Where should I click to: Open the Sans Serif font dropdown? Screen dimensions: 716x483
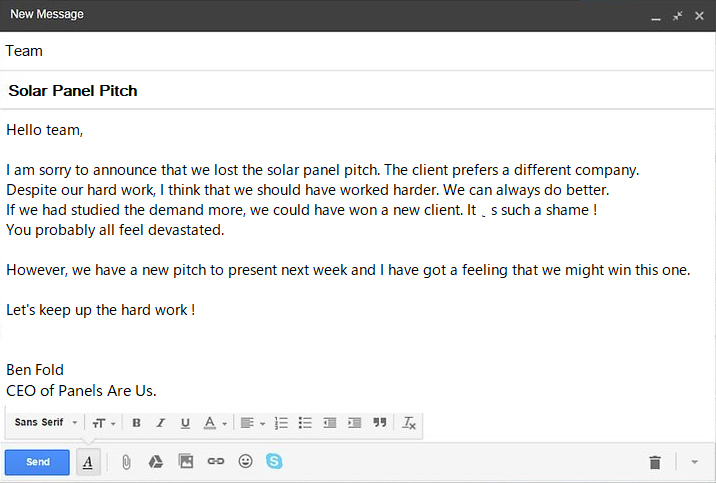click(46, 423)
